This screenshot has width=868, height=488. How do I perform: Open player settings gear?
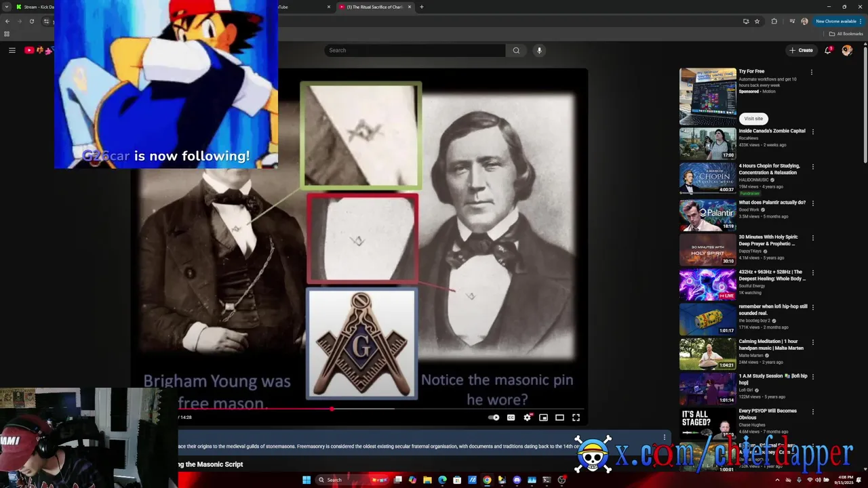click(x=528, y=418)
